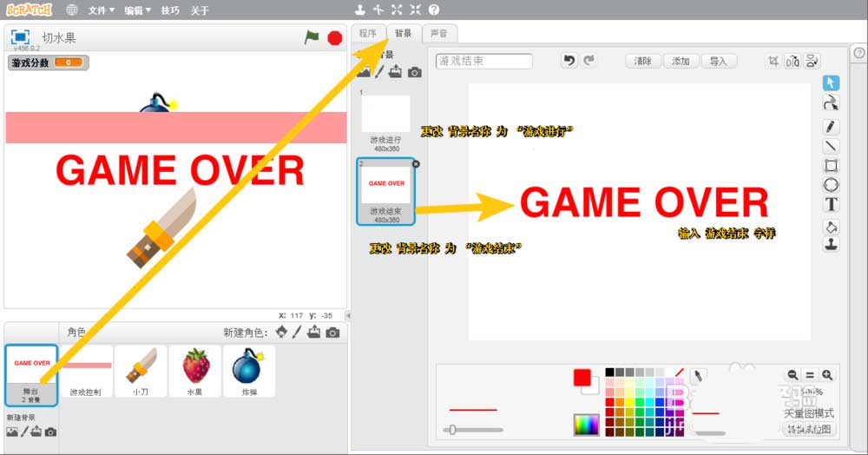Click the undo arrow in paint editor

(569, 60)
